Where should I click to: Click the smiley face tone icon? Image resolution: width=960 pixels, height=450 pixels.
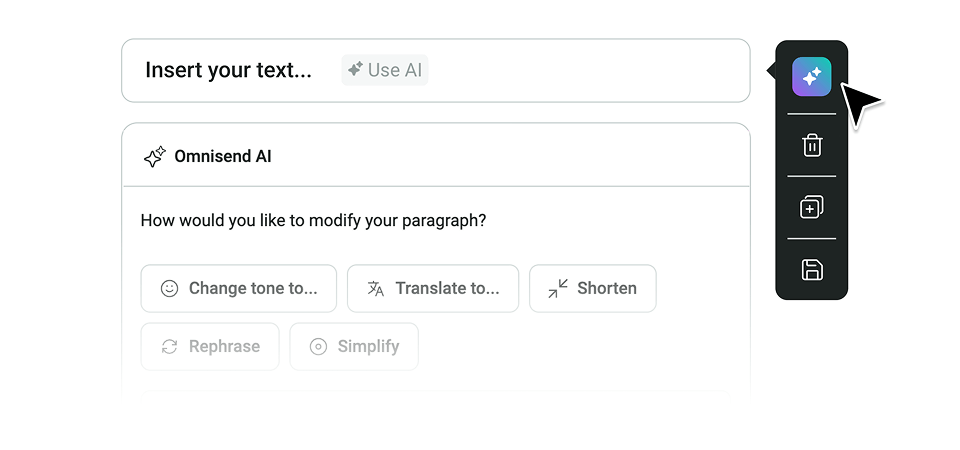pyautogui.click(x=169, y=288)
